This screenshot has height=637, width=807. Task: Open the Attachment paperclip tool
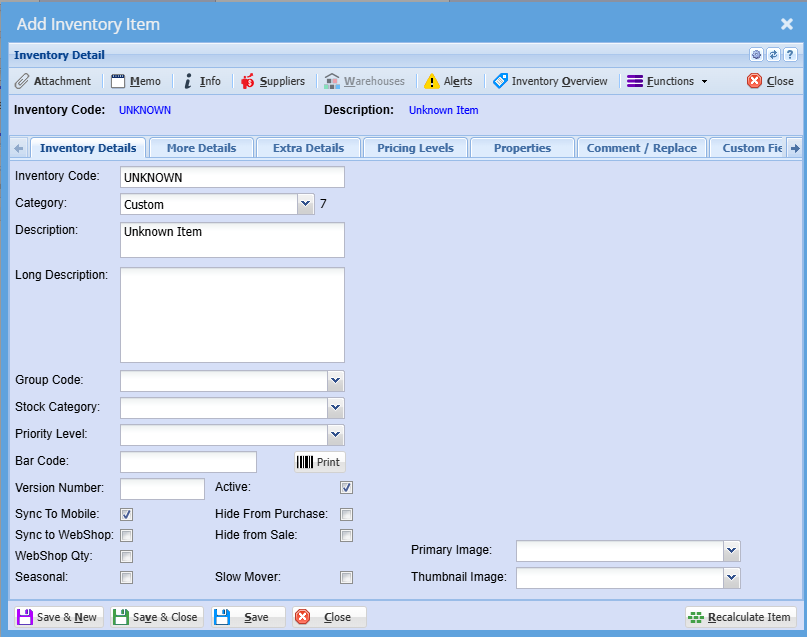click(22, 81)
